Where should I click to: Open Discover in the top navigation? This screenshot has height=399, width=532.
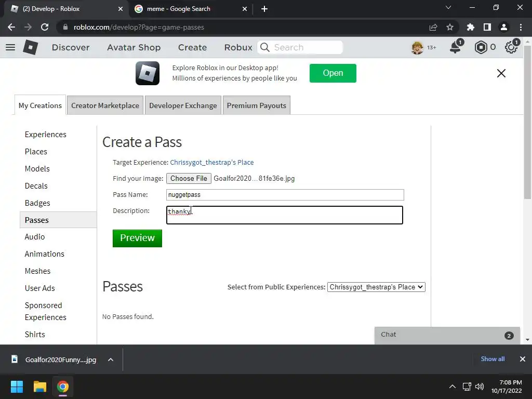click(71, 47)
